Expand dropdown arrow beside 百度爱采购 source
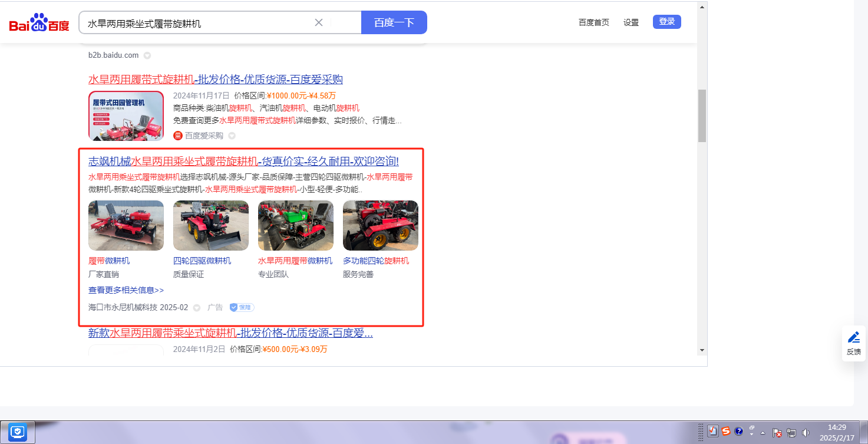Image resolution: width=868 pixels, height=444 pixels. [232, 136]
